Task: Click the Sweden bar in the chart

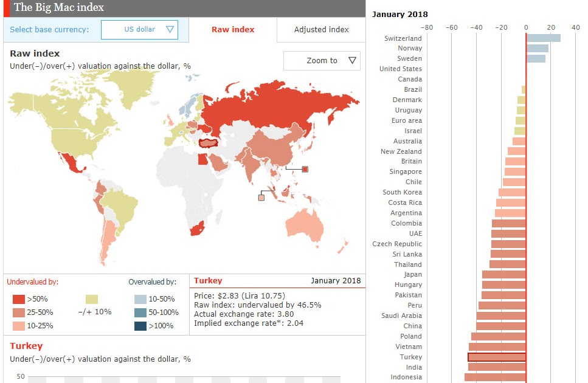Action: 536,58
